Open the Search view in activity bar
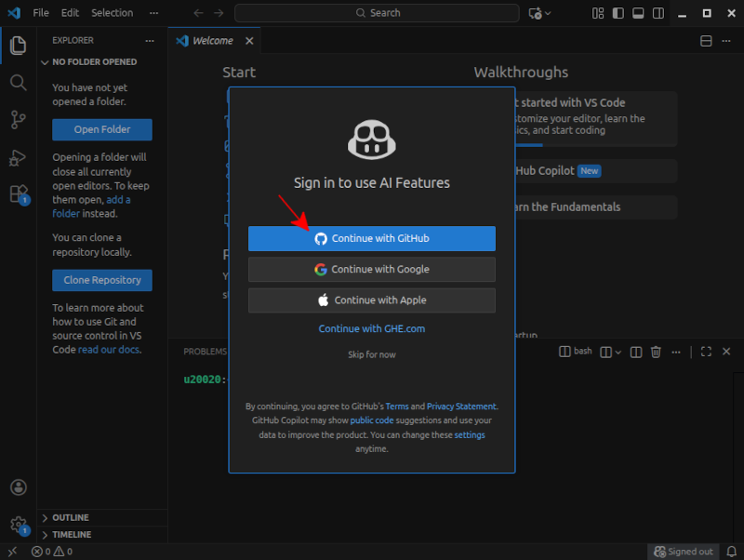 [x=18, y=83]
